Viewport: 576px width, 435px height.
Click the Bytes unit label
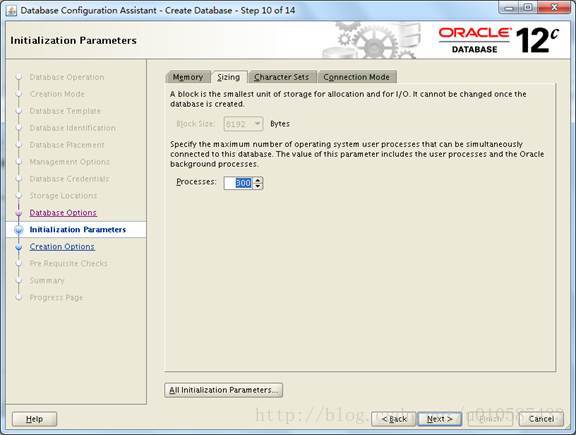[x=280, y=124]
